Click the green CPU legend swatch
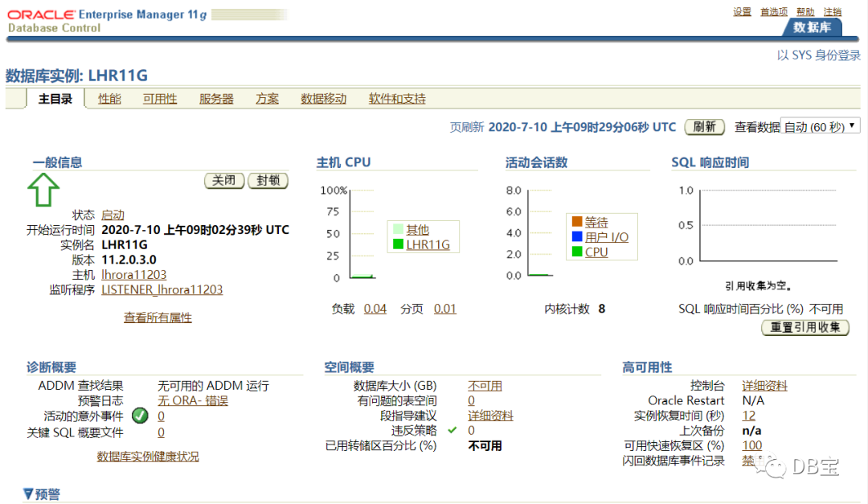The width and height of the screenshot is (868, 504). [577, 252]
